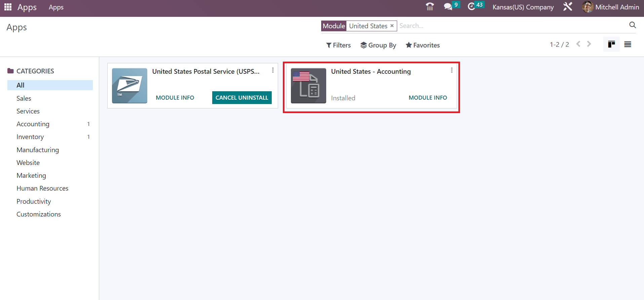Click the 1-2 / 2 pager counter
644x300 pixels.
coord(559,44)
